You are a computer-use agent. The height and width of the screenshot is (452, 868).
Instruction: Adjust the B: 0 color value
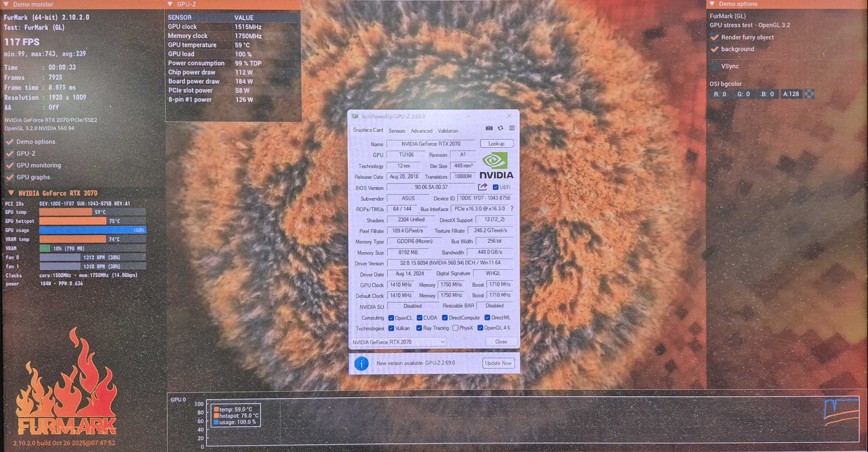click(767, 94)
